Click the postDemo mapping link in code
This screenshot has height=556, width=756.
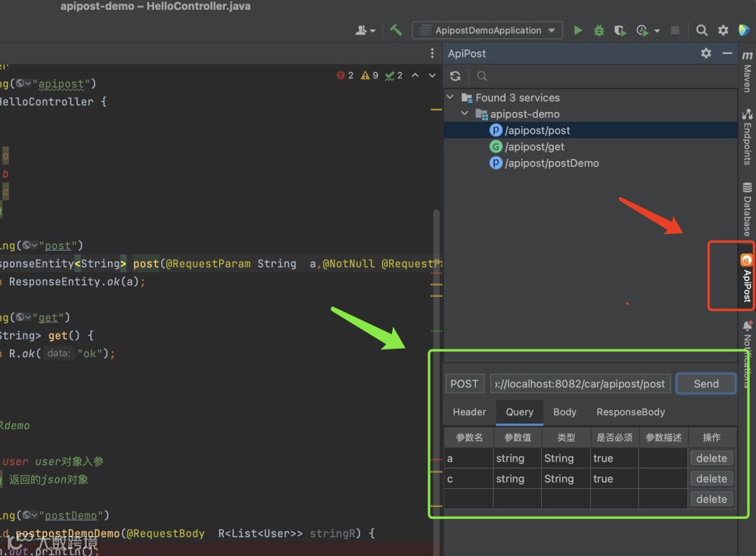[71, 515]
